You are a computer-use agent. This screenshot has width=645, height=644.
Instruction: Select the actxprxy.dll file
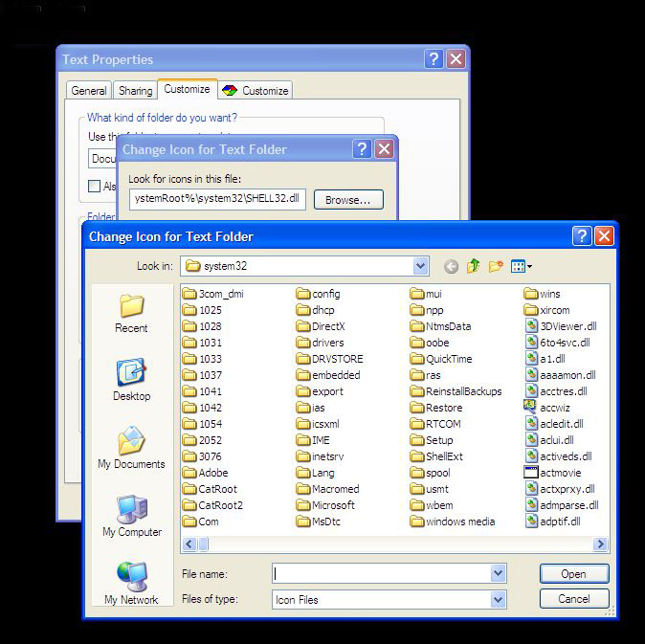coord(560,489)
